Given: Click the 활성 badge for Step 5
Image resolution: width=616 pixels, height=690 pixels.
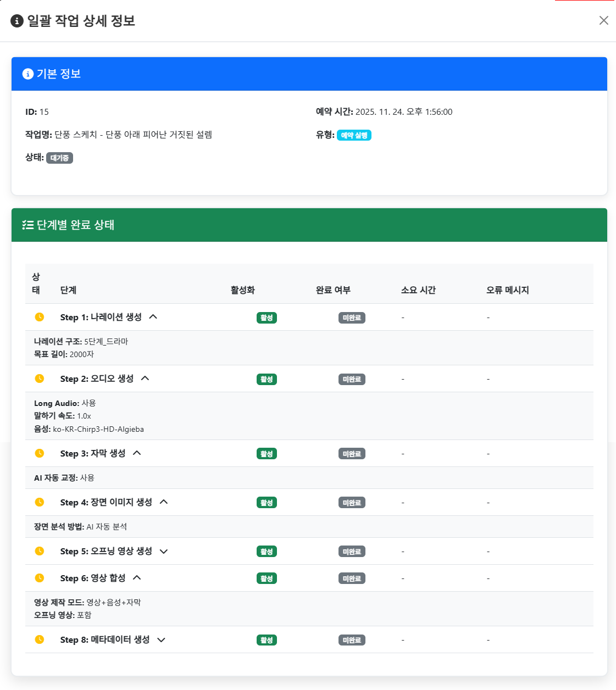Looking at the screenshot, I should 267,552.
